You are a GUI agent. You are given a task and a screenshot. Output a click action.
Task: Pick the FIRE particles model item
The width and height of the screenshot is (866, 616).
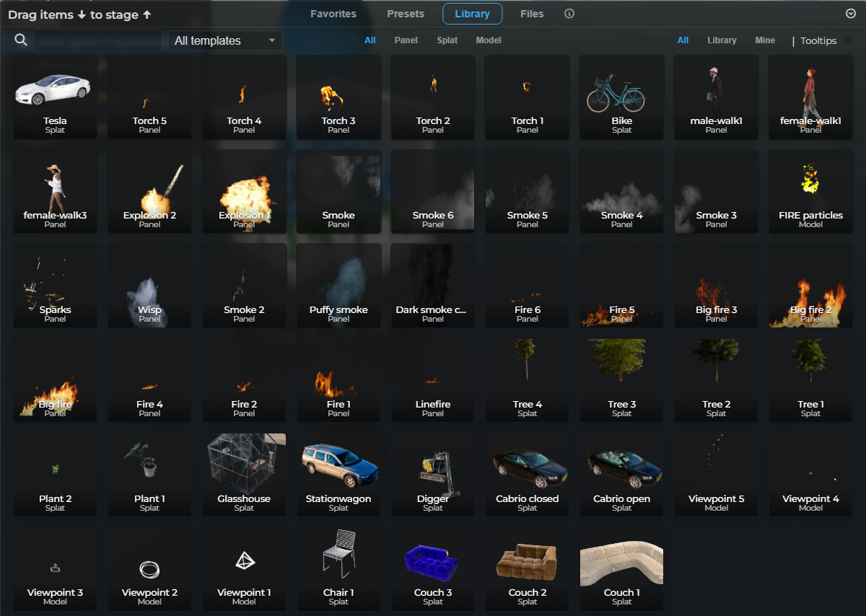pos(811,191)
